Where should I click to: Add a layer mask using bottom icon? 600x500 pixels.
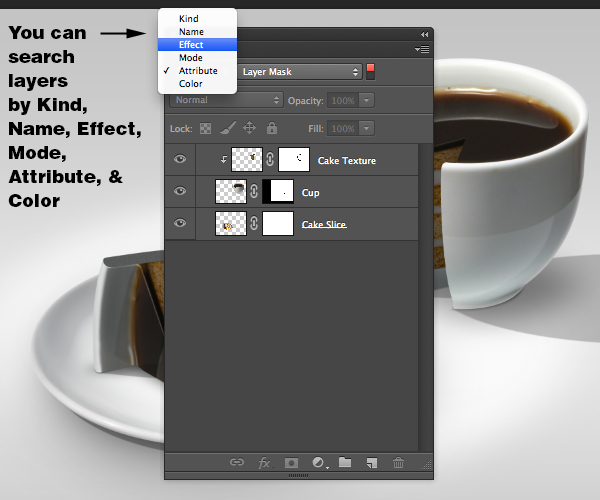point(291,463)
